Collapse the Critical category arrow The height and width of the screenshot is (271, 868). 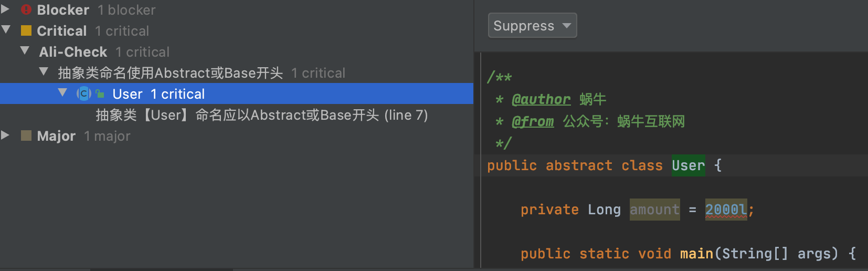6,30
